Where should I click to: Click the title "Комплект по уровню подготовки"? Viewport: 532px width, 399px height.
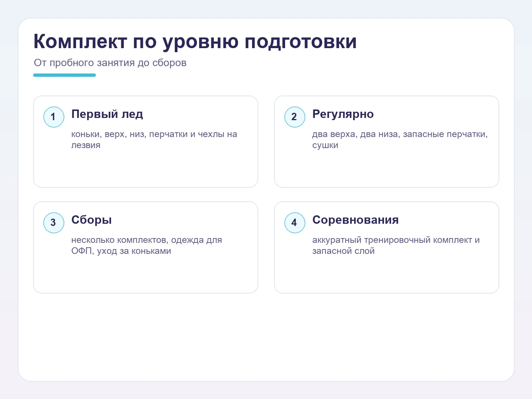[195, 42]
